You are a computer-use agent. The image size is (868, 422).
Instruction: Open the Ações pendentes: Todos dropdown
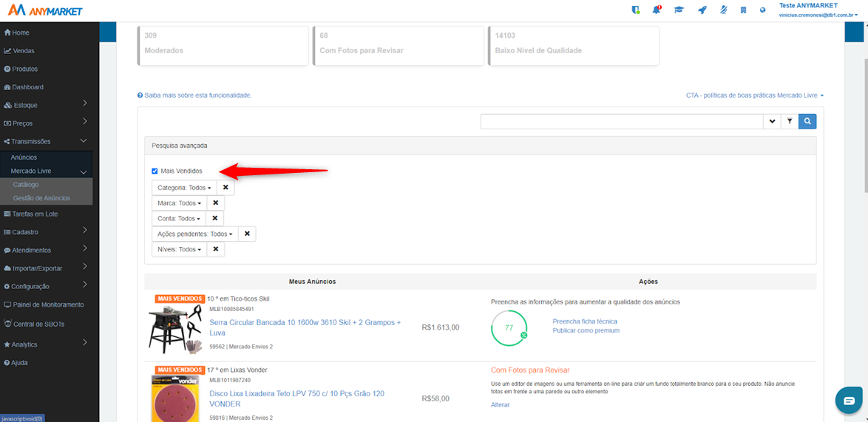click(195, 234)
